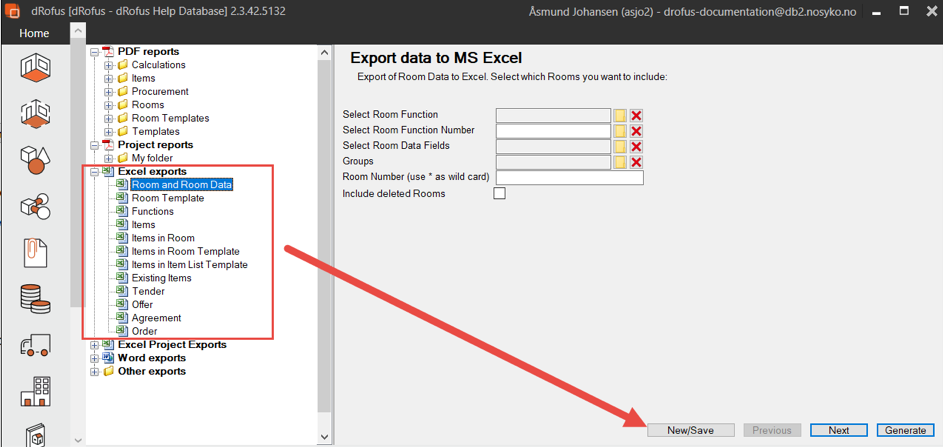Screen dimensions: 943x447
Task: Open the linked cubes sidebar icon
Action: [35, 206]
